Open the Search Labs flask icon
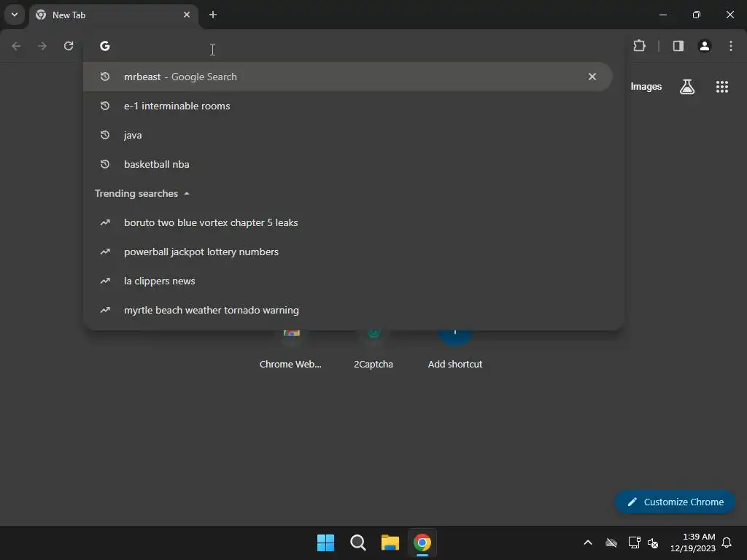The image size is (747, 560). (687, 87)
